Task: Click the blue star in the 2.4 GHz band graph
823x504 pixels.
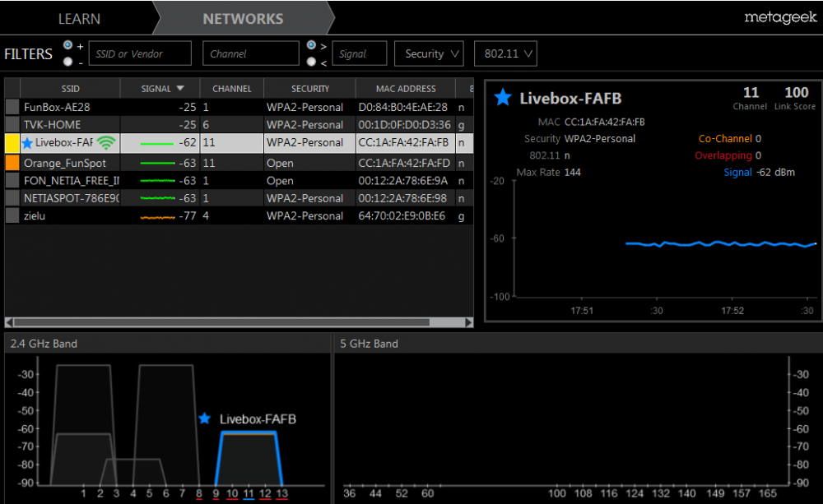Action: 205,418
